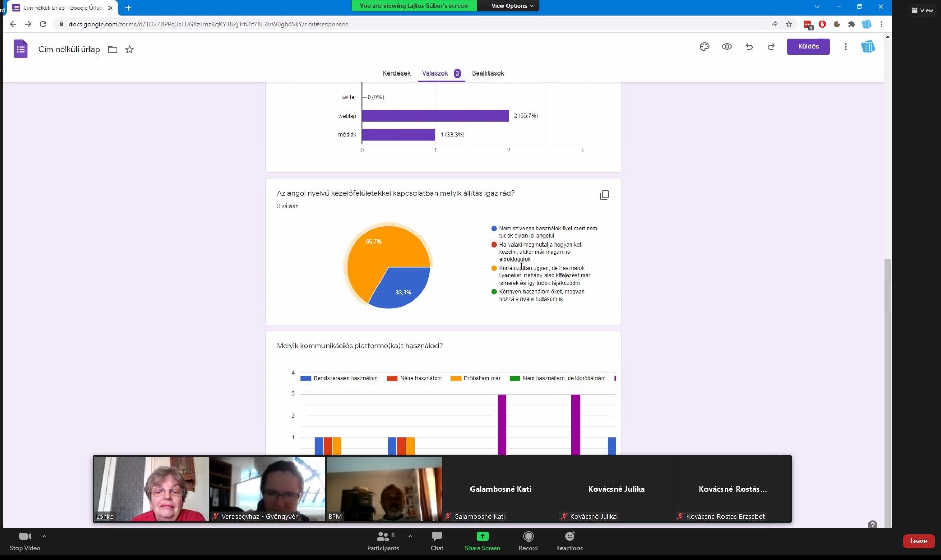Image resolution: width=941 pixels, height=560 pixels.
Task: Expand the video settings caret
Action: 44,536
